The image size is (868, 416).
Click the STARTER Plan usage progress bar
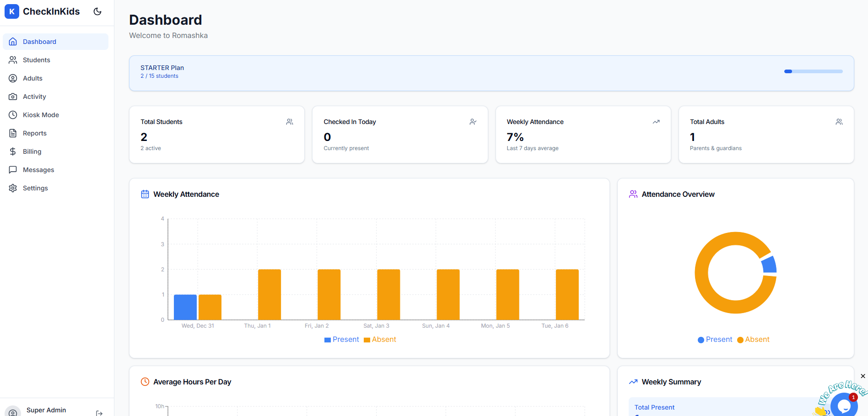click(813, 71)
